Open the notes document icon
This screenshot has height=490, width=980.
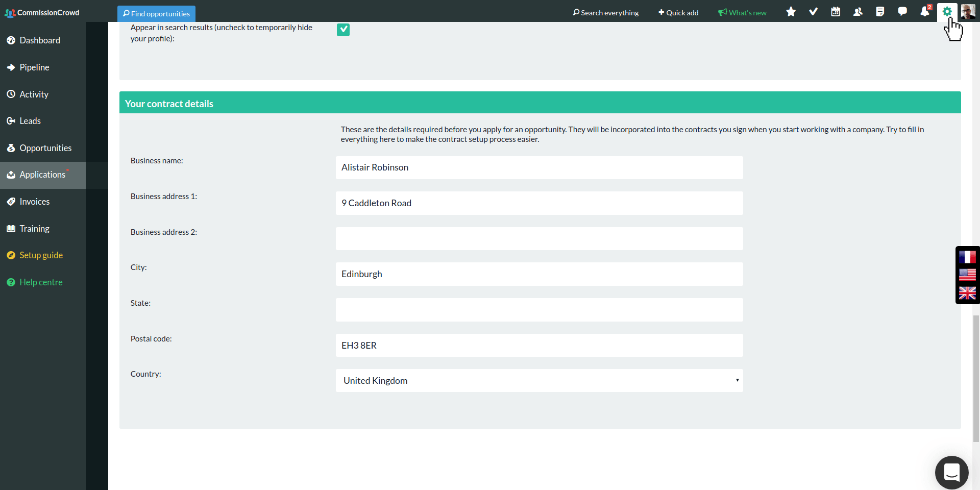point(880,12)
